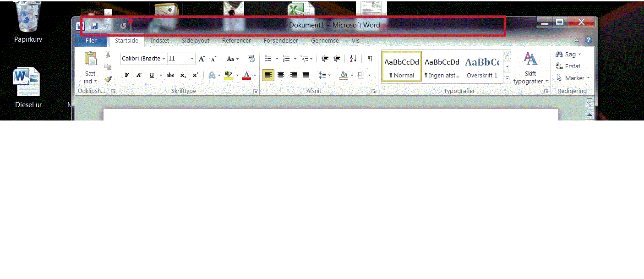The width and height of the screenshot is (644, 279).
Task: Click the Increase Indent icon
Action: coord(337,59)
